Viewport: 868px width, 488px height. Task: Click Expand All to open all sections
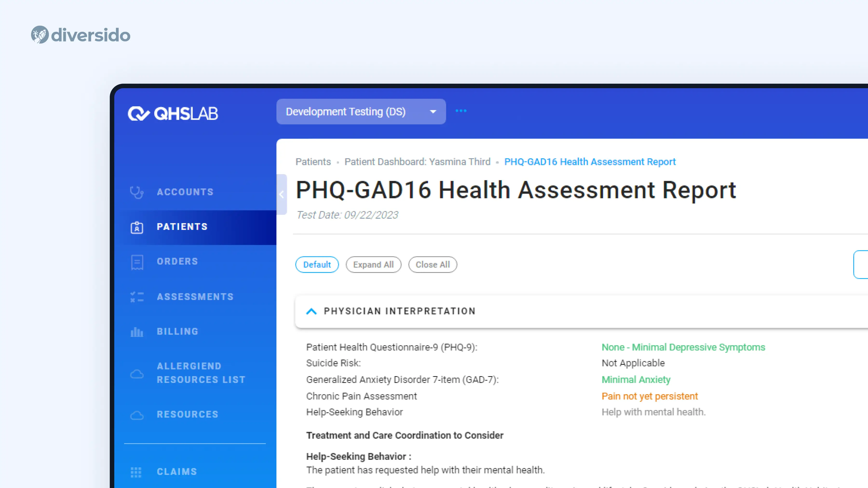pos(373,265)
